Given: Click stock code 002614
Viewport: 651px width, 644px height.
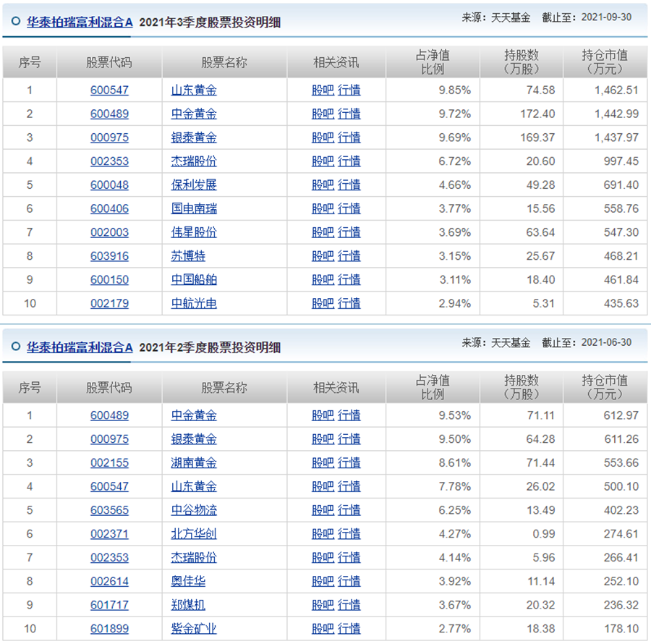Looking at the screenshot, I should click(x=110, y=581).
